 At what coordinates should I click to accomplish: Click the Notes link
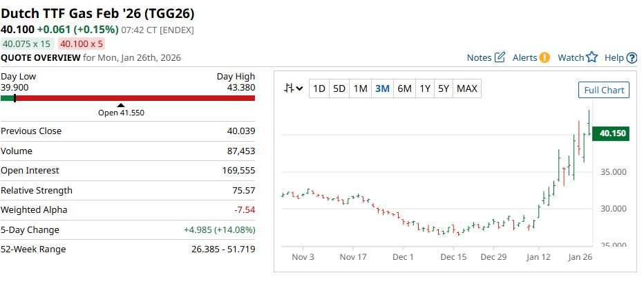(x=479, y=57)
